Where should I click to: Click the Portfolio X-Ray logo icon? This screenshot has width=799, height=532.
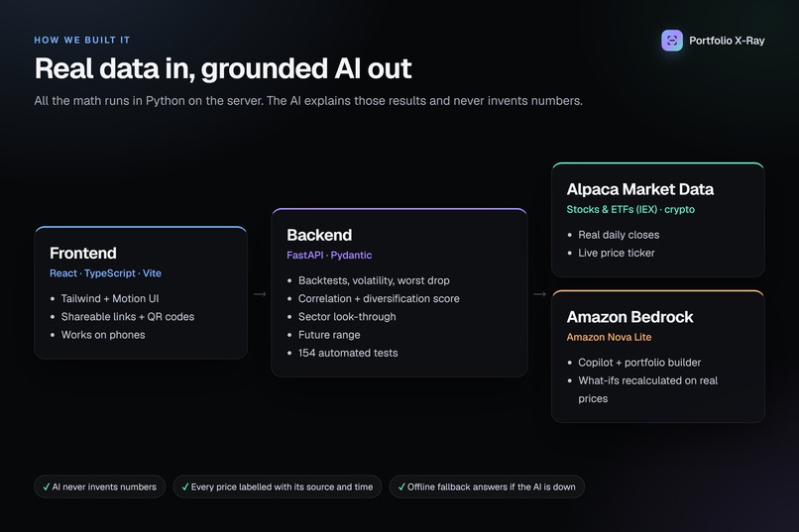pyautogui.click(x=671, y=41)
